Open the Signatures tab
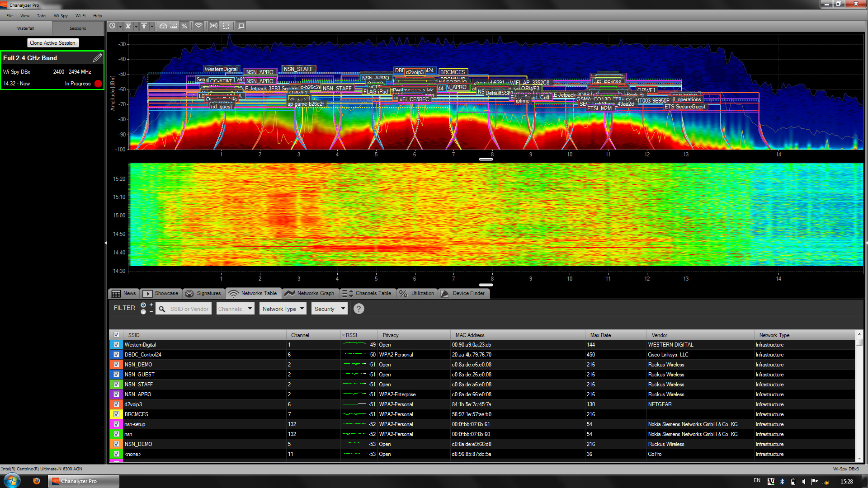The height and width of the screenshot is (488, 868). 203,293
